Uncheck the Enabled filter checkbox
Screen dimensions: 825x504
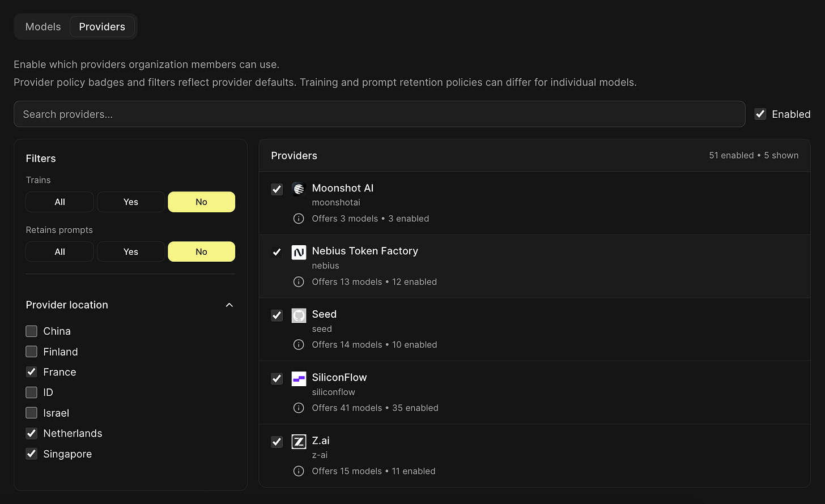[x=760, y=114]
